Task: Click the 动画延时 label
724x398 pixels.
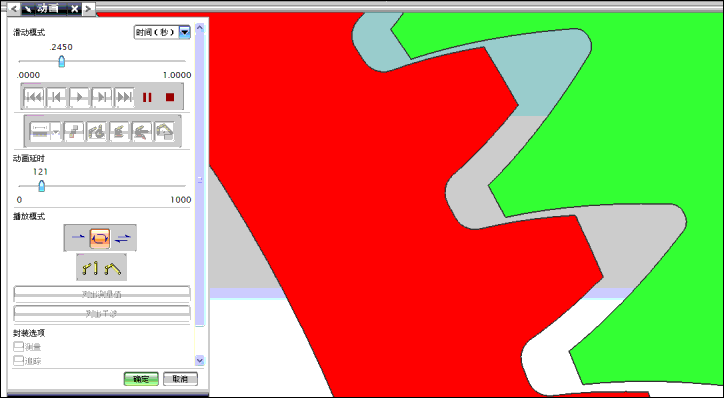Action: [29, 158]
